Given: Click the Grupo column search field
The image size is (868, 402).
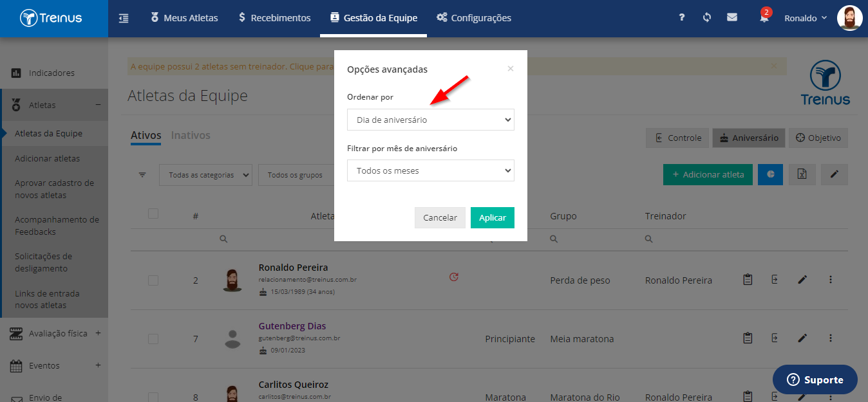Looking at the screenshot, I should (592, 239).
